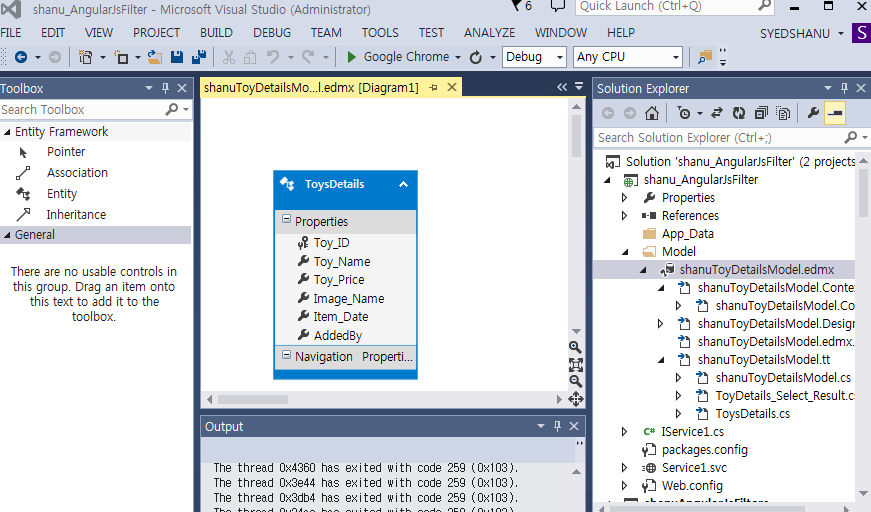
Task: Click Show All Files icon
Action: [783, 113]
